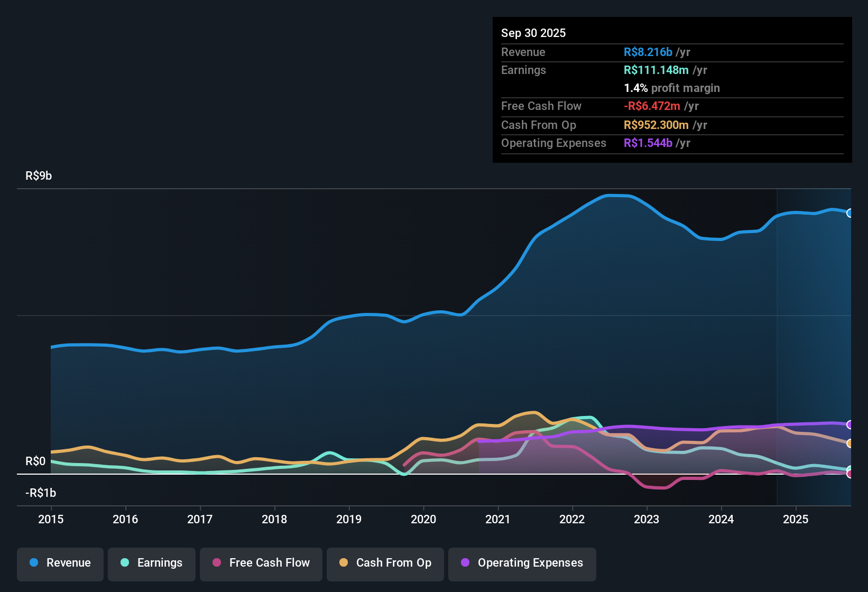Select the teal Earnings legend dot

pos(124,563)
